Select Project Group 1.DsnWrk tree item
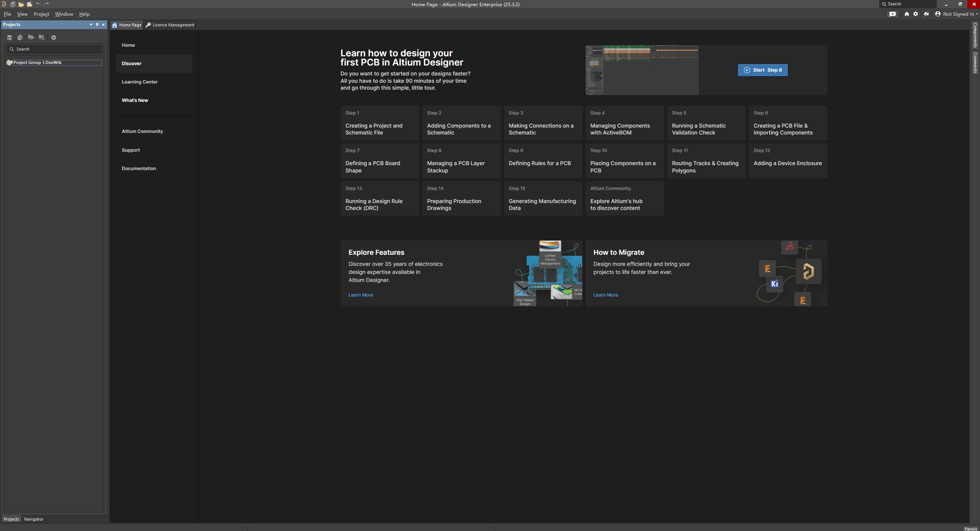This screenshot has width=980, height=531. pos(38,62)
